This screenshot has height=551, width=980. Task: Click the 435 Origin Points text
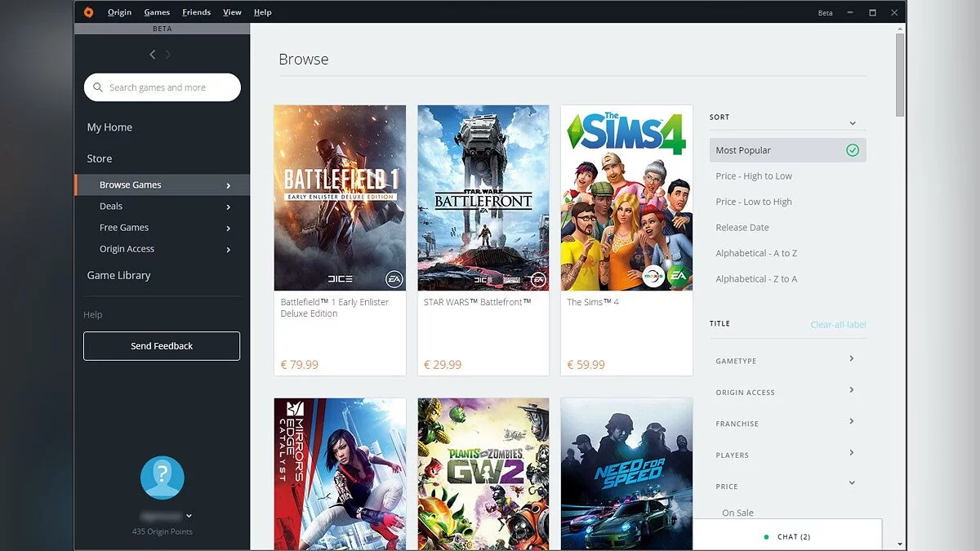[x=163, y=531]
